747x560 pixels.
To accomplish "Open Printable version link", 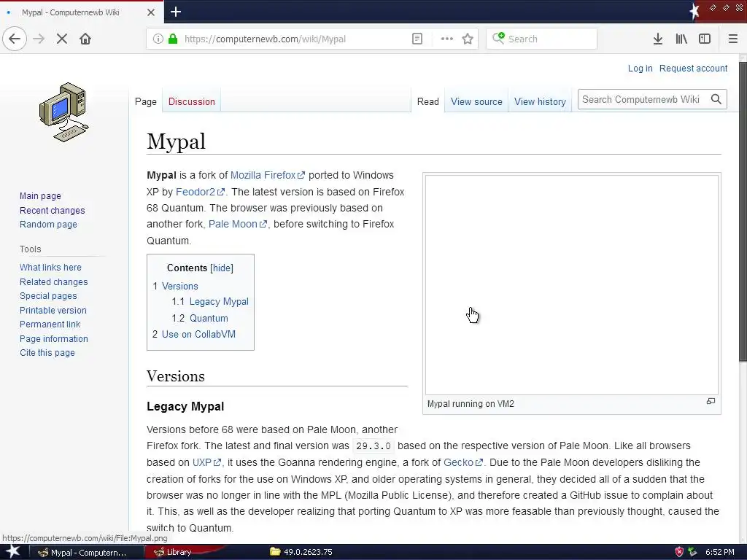I will point(53,310).
